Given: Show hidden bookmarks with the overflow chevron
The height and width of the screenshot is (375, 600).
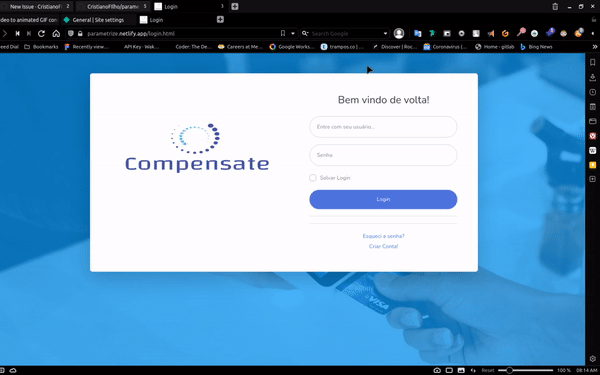Looking at the screenshot, I should pyautogui.click(x=595, y=47).
